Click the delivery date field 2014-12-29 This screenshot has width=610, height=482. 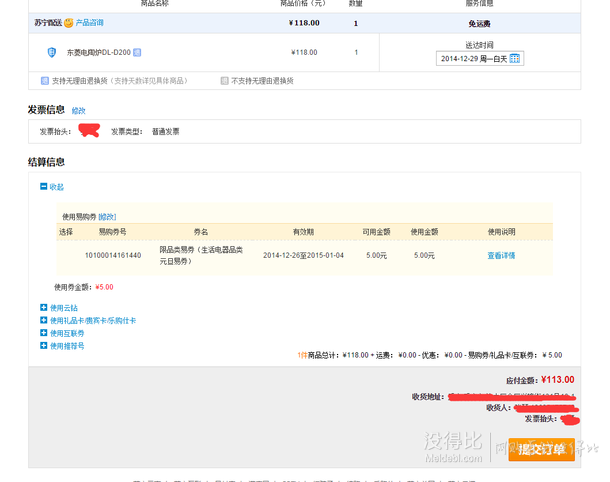point(473,59)
